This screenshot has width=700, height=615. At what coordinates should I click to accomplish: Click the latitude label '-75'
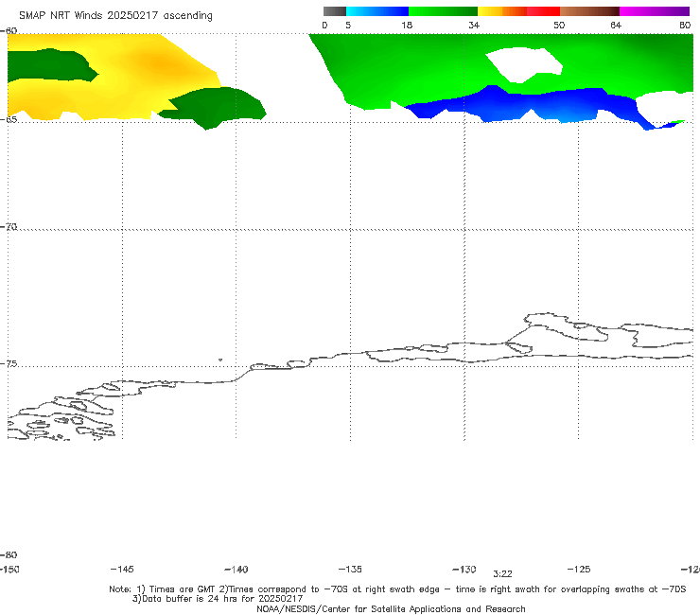9,364
